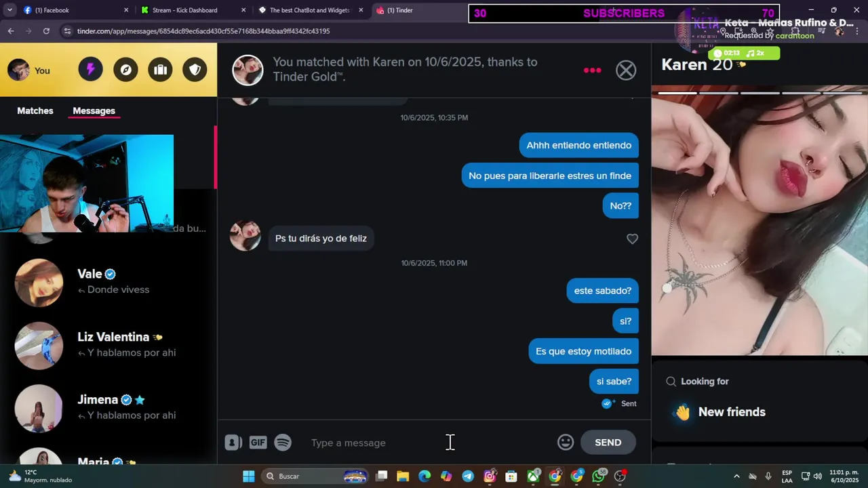The height and width of the screenshot is (488, 868).
Task: Open the ESP LAA language switcher
Action: pyautogui.click(x=787, y=476)
